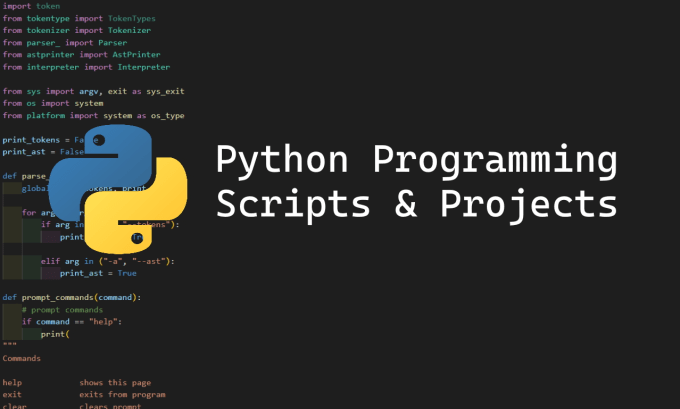
Task: Click the "exits from program" description
Action: [122, 395]
